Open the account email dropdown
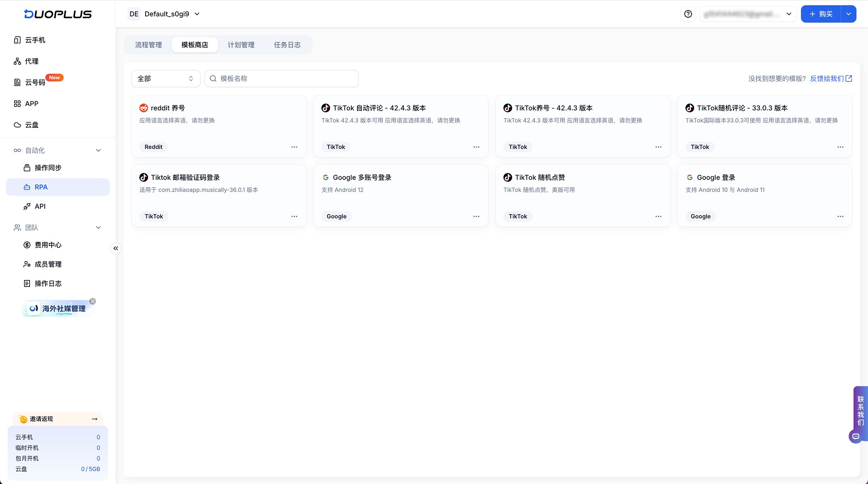This screenshot has height=484, width=868. pos(748,14)
